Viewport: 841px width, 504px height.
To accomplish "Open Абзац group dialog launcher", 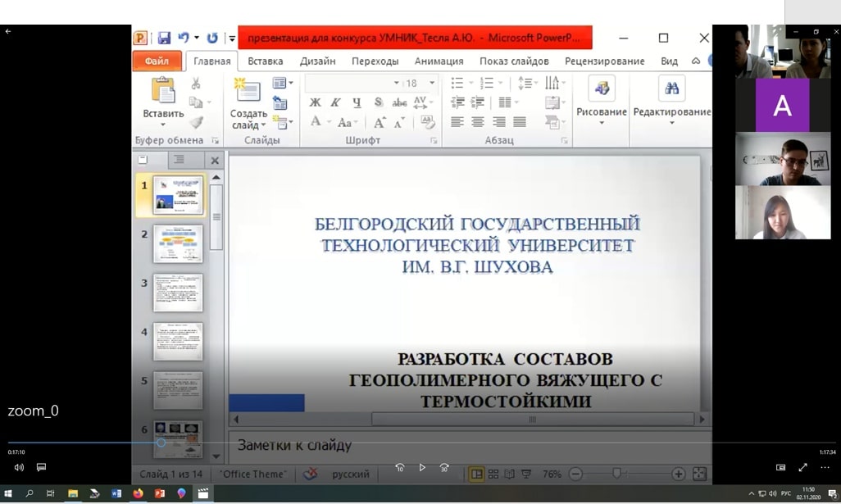I will tap(564, 140).
